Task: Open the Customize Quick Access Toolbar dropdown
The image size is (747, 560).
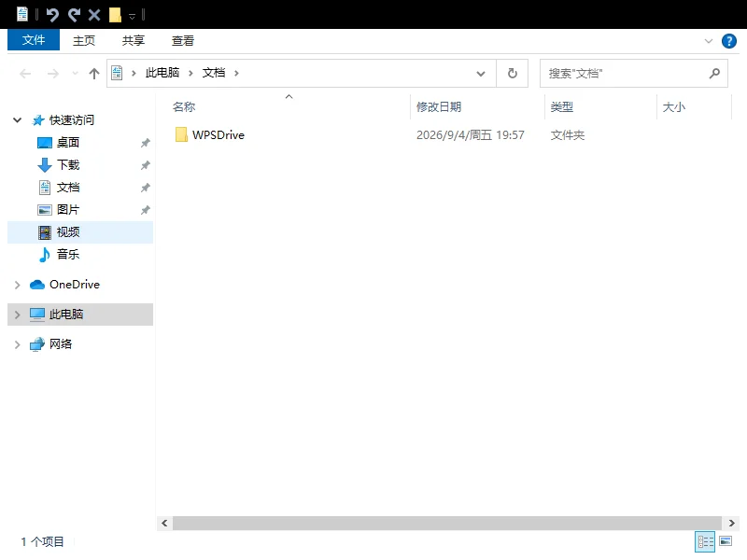Action: [132, 16]
